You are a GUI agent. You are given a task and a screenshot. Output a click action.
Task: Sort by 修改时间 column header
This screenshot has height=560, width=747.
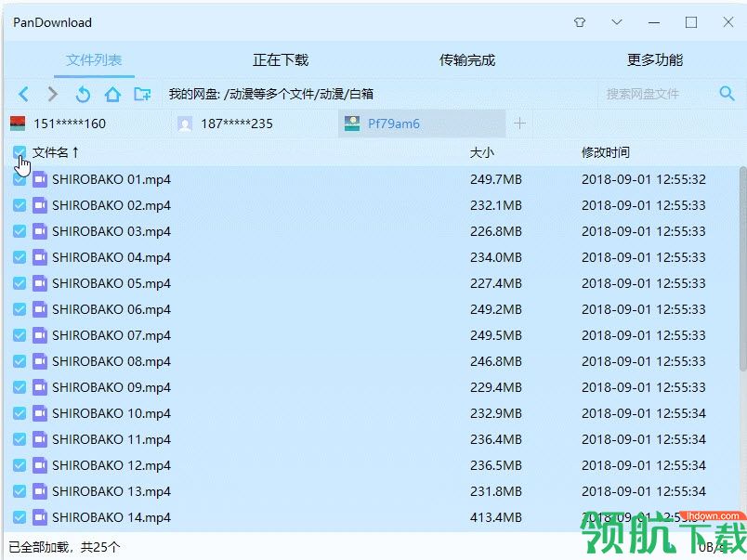click(x=606, y=152)
